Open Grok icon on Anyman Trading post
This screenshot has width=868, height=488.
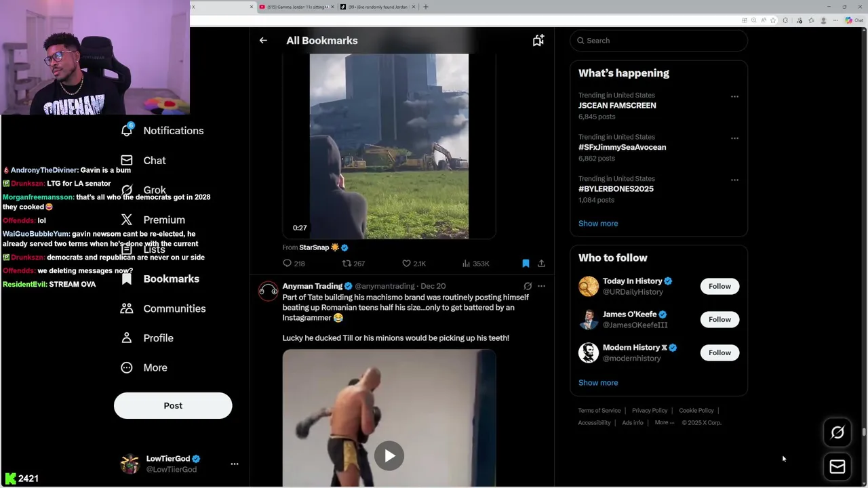click(x=528, y=286)
